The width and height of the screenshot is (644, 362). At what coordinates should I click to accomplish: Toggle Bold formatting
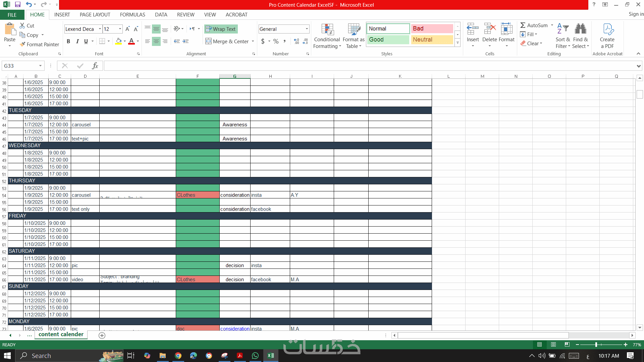pyautogui.click(x=68, y=41)
